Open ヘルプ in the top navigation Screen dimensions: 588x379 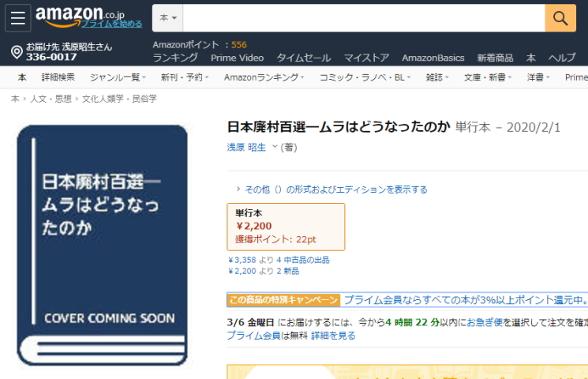point(562,58)
